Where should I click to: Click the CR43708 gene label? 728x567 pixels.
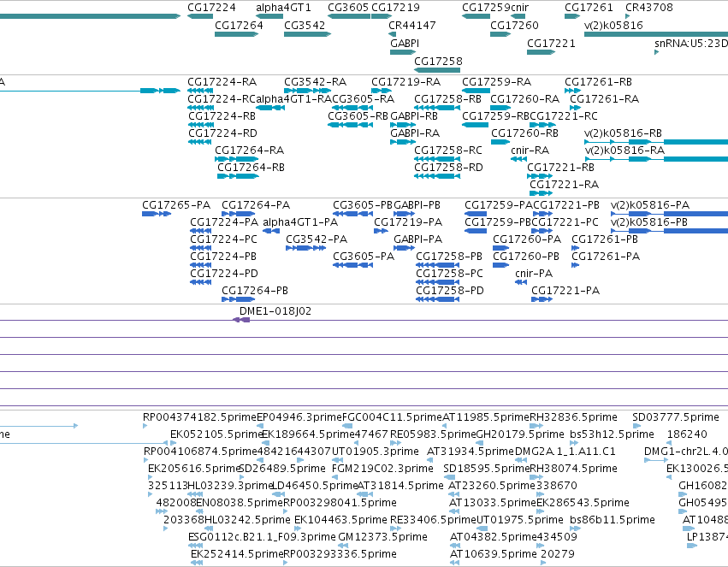(x=649, y=8)
